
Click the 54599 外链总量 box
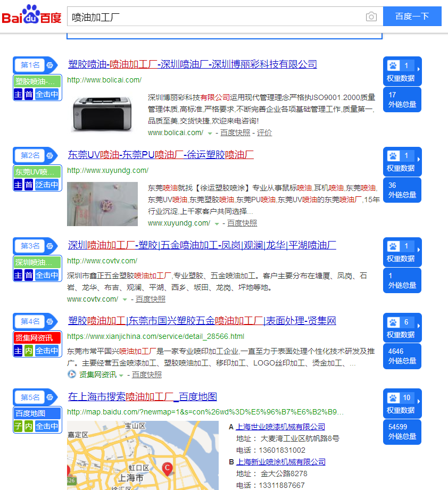402,432
